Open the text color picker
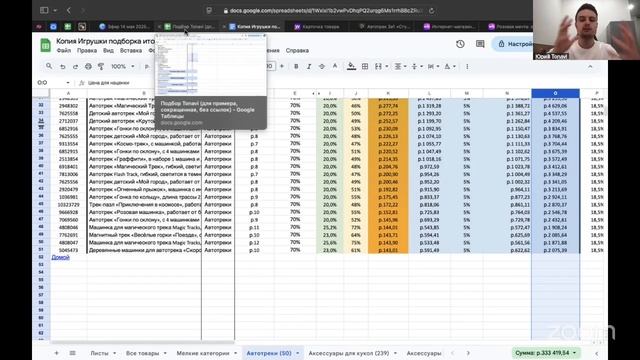640x360 pixels. coord(335,66)
